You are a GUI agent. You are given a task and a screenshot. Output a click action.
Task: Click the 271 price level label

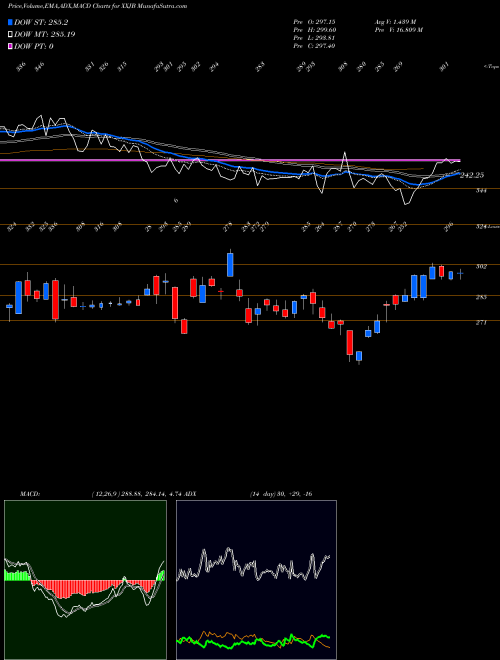[481, 323]
